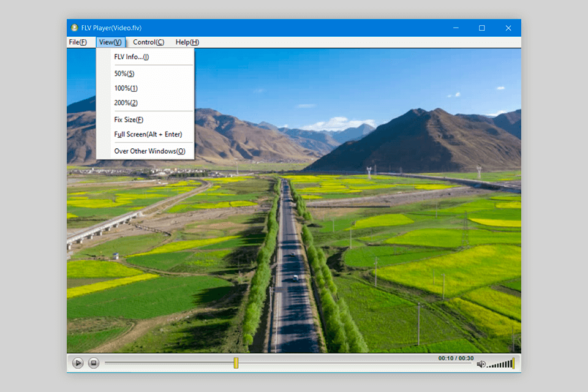Set the video size to 50%(5)
588x392 pixels.
[145, 73]
